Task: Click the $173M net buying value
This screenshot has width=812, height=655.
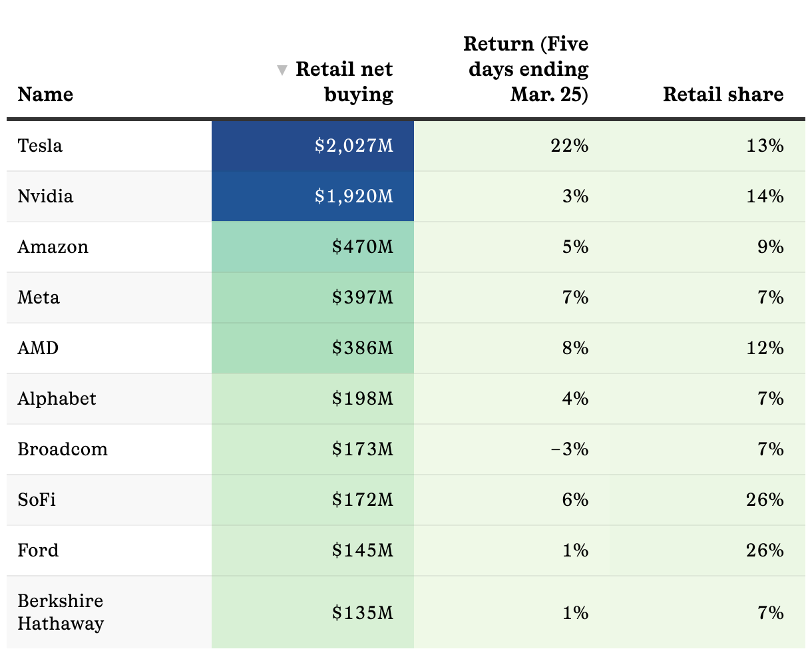Action: [363, 449]
